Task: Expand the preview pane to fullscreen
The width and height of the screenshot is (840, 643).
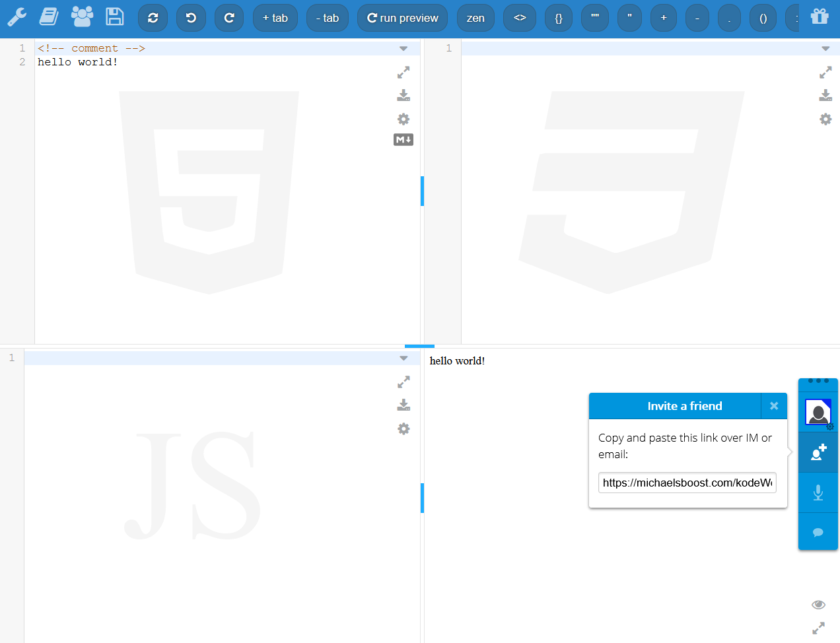Action: click(818, 628)
